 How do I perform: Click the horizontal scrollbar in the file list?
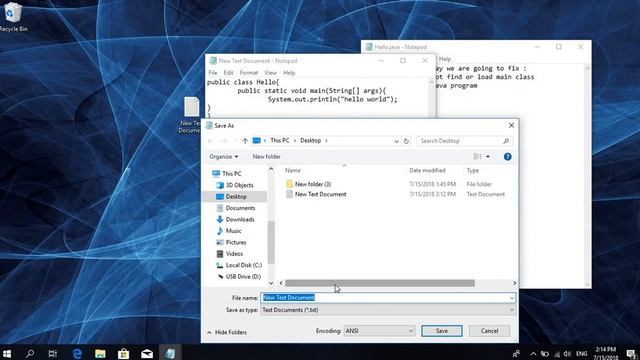click(x=380, y=283)
